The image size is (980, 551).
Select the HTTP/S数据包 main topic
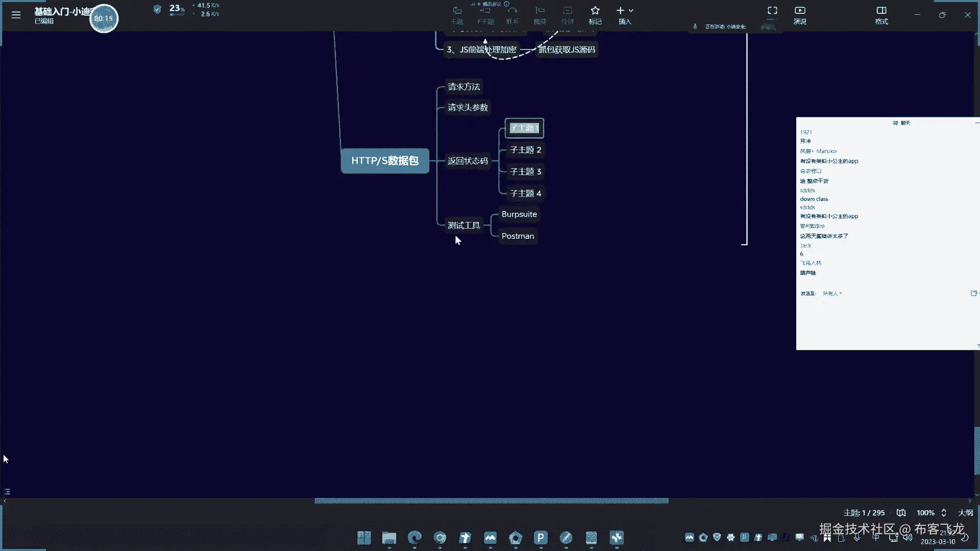[x=385, y=161]
